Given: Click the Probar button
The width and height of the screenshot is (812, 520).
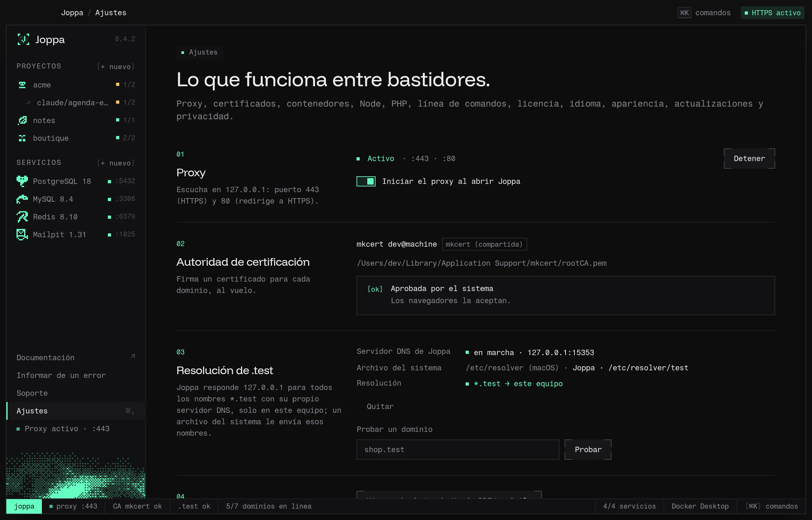Looking at the screenshot, I should [x=588, y=449].
